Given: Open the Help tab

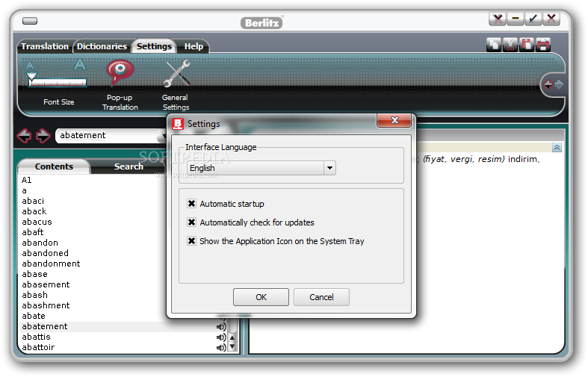Looking at the screenshot, I should [x=194, y=46].
